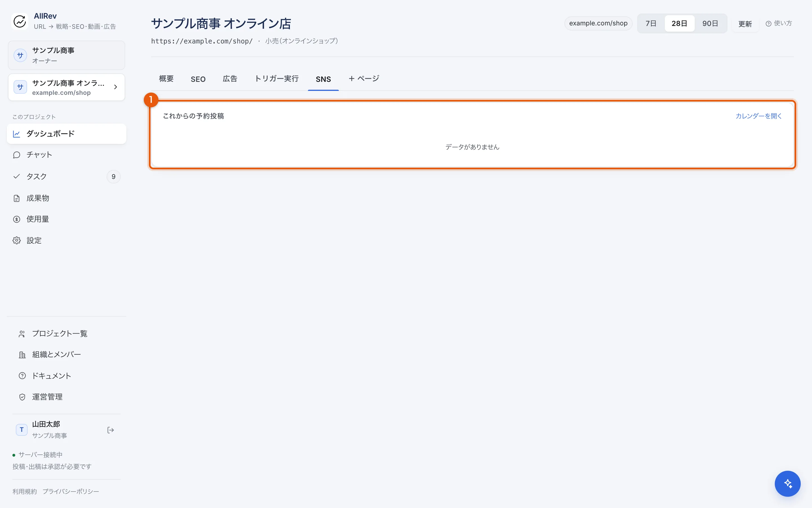812x508 pixels.
Task: Open the ダッシュボード menu item
Action: click(67, 134)
